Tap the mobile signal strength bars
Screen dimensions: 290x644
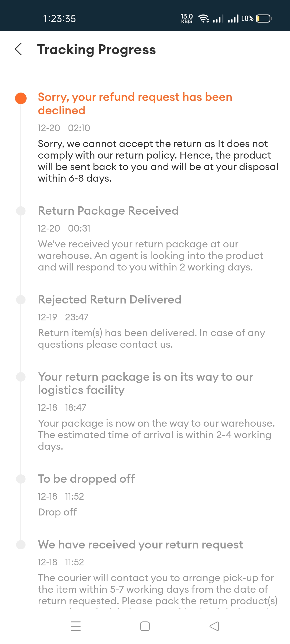click(x=226, y=19)
